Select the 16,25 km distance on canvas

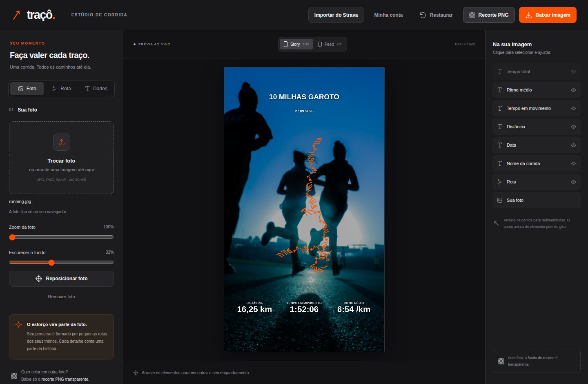[x=254, y=309]
